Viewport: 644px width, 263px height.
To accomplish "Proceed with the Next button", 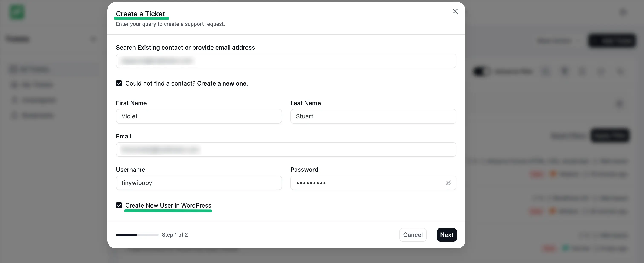I will pyautogui.click(x=446, y=235).
